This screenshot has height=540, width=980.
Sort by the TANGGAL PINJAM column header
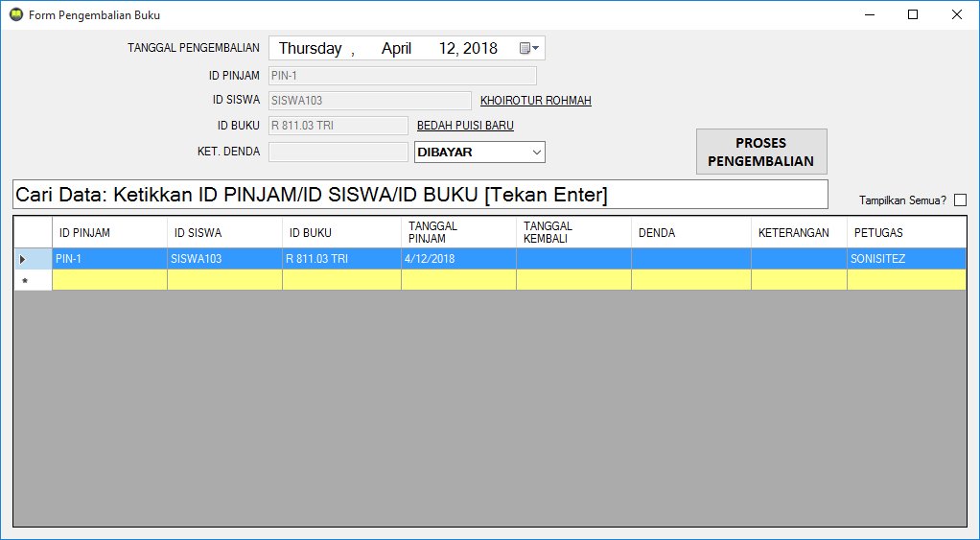click(x=457, y=232)
